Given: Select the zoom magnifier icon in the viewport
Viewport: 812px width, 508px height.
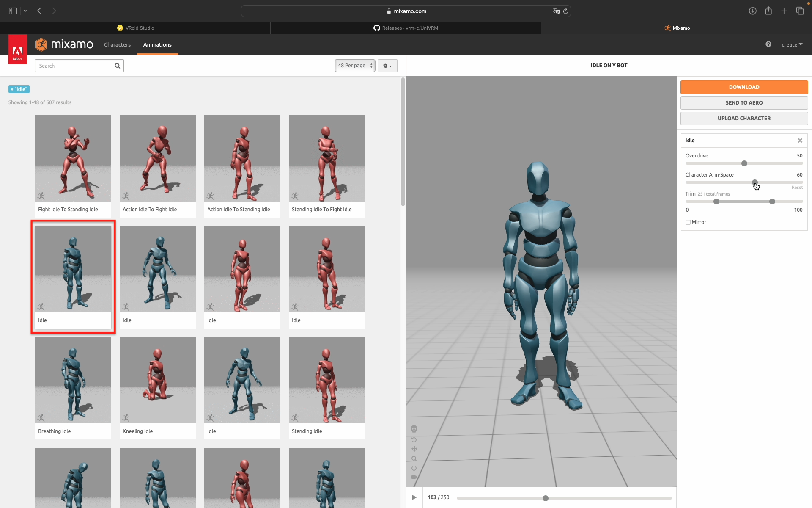Looking at the screenshot, I should [414, 458].
